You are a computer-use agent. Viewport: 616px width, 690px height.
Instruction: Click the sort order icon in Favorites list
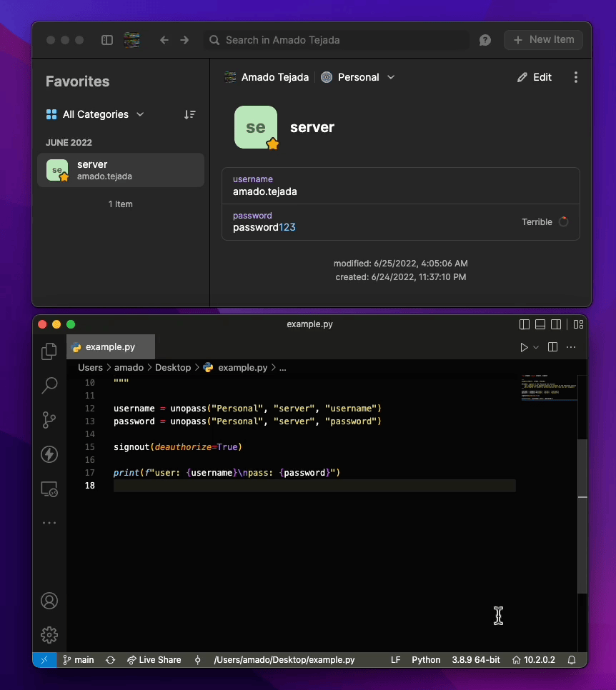[x=190, y=114]
